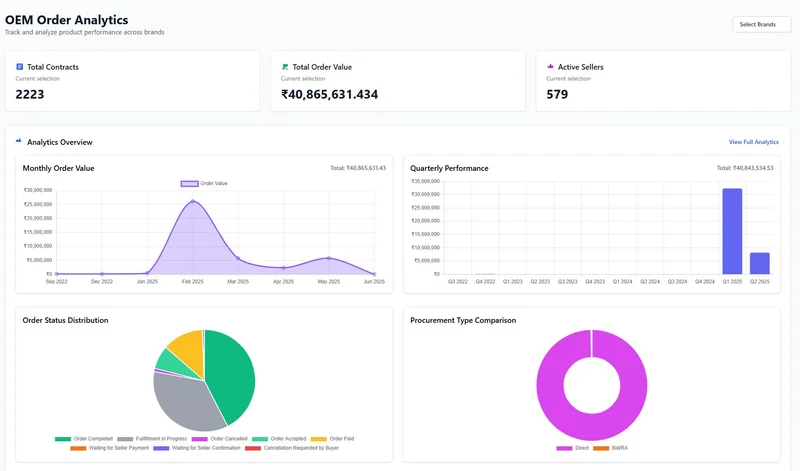Toggle the Fulfilment in Progress legend item
Image resolution: width=800 pixels, height=471 pixels.
152,439
